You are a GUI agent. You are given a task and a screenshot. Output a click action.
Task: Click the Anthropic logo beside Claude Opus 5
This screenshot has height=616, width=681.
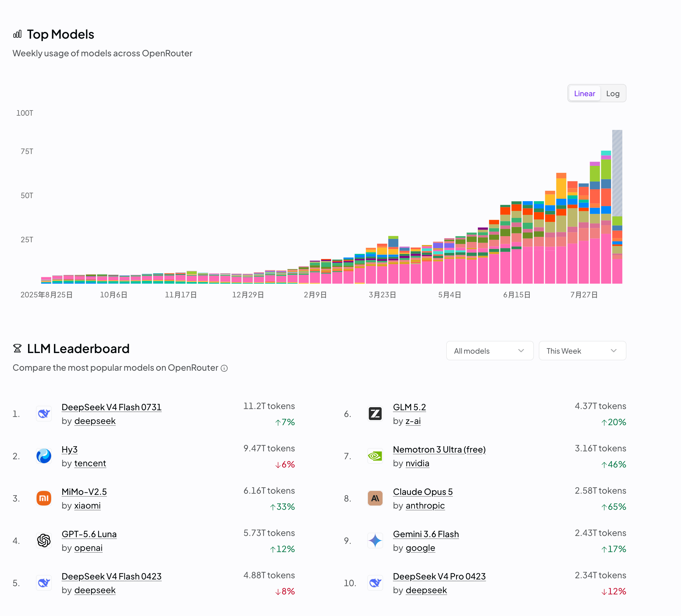pyautogui.click(x=375, y=498)
